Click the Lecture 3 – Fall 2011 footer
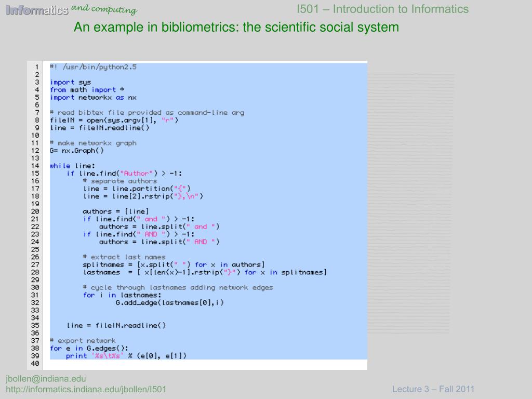The height and width of the screenshot is (399, 532). click(433, 389)
